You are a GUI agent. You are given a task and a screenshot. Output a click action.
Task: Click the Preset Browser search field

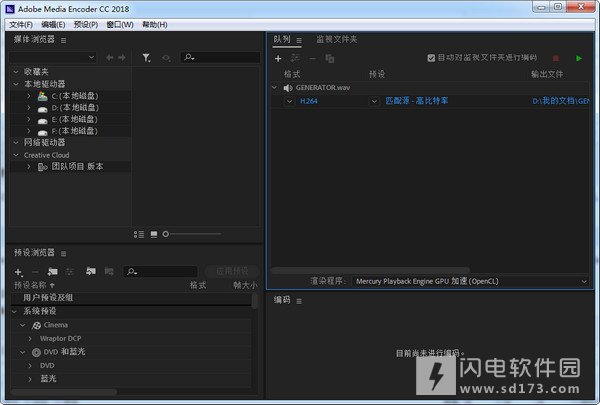[x=160, y=271]
